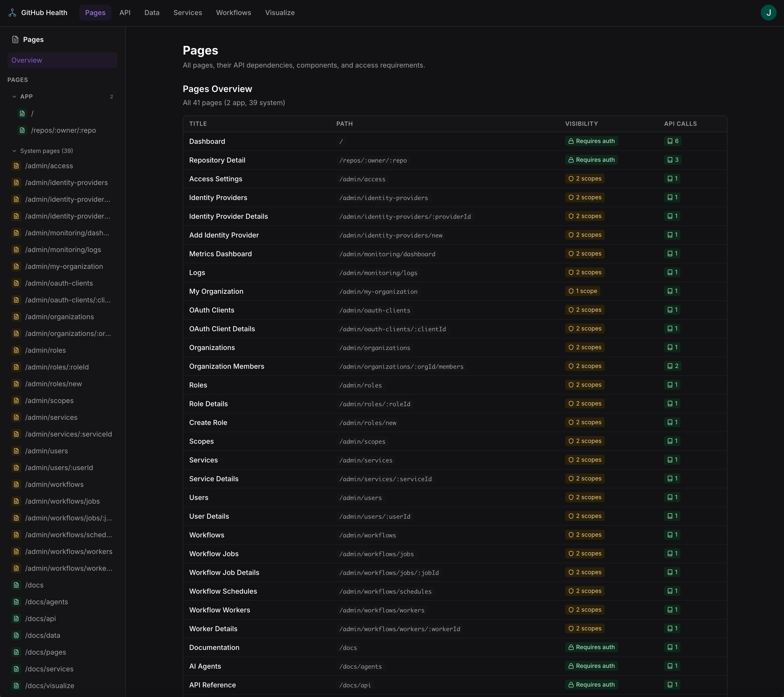Click the /docs/agents path cell

pos(360,667)
